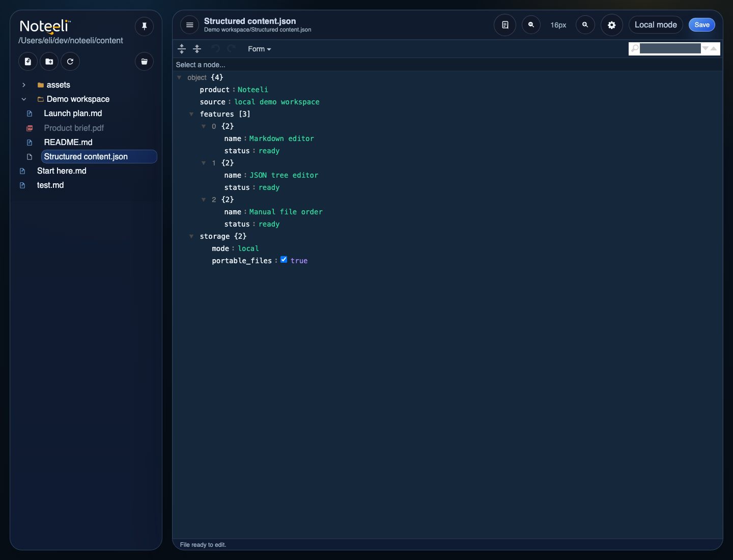733x560 pixels.
Task: Create a new folder in sidebar
Action: (49, 62)
